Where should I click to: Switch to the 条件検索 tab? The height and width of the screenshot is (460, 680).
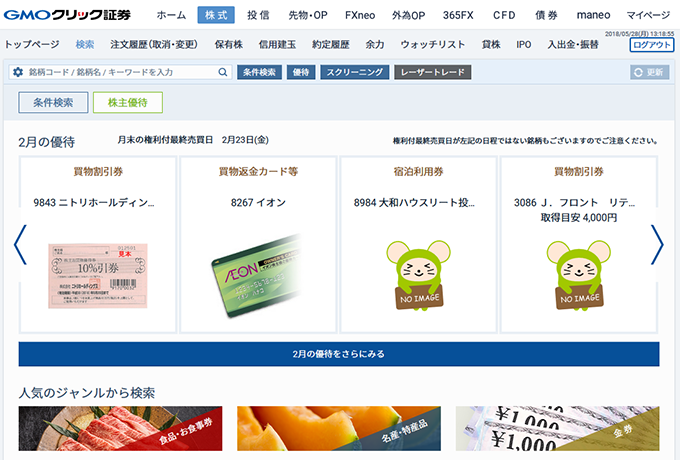tap(52, 103)
